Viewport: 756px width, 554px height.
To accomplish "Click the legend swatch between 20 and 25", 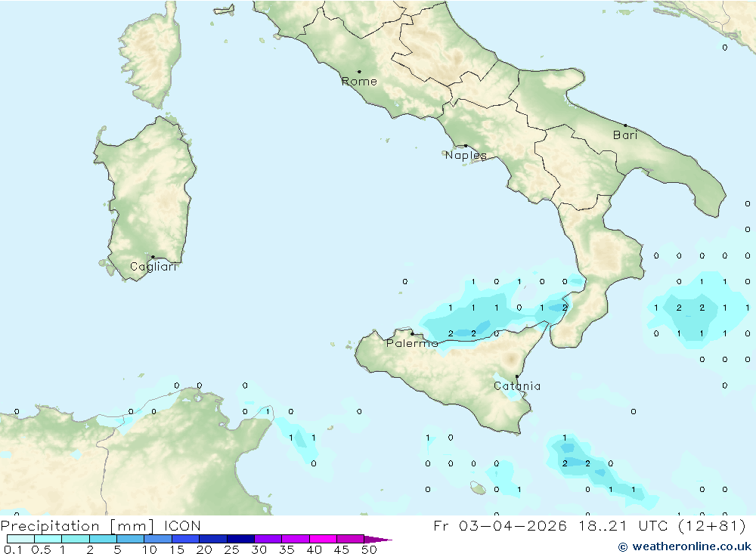I will point(213,539).
